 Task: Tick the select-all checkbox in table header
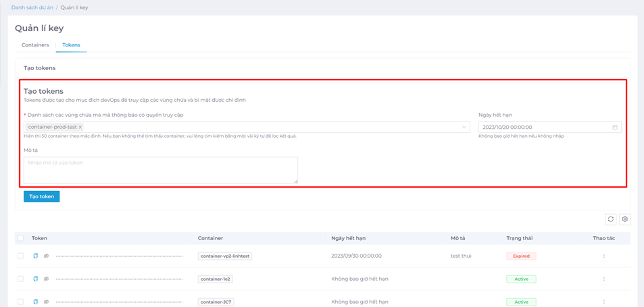point(20,238)
